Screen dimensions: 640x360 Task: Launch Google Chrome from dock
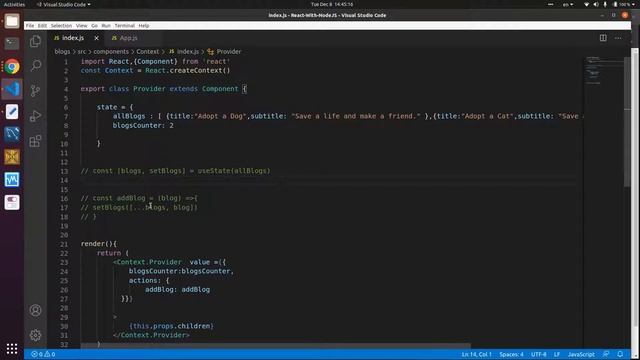pos(12,66)
